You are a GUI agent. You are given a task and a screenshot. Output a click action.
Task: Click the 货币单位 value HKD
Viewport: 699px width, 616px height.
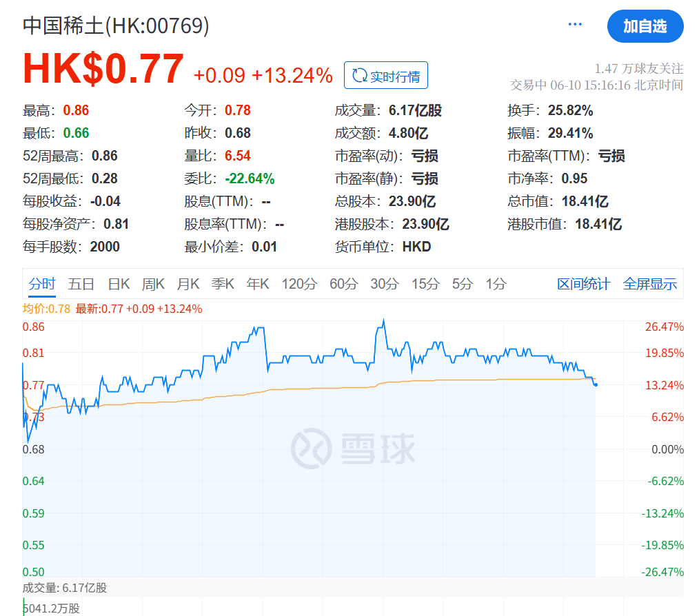point(416,247)
